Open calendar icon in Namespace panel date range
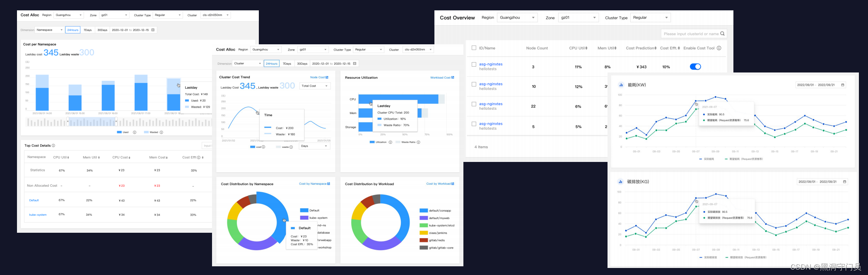The height and width of the screenshot is (275, 868). click(153, 30)
